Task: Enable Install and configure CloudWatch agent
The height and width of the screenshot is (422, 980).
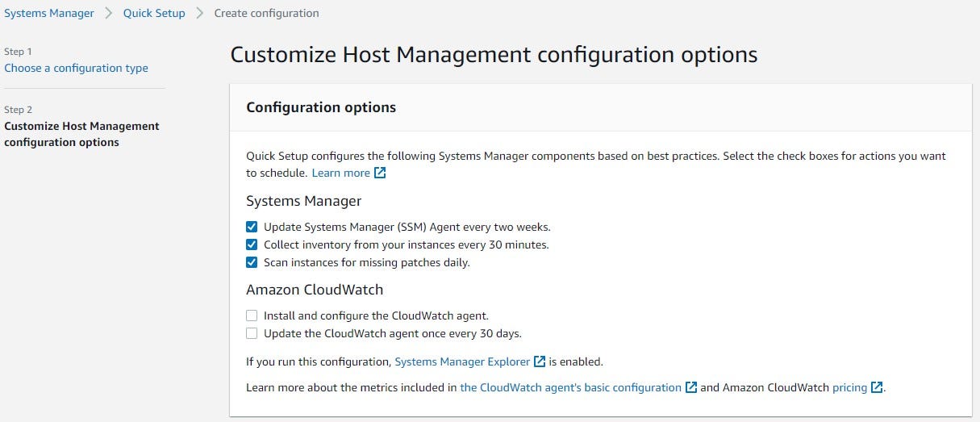Action: (x=252, y=315)
